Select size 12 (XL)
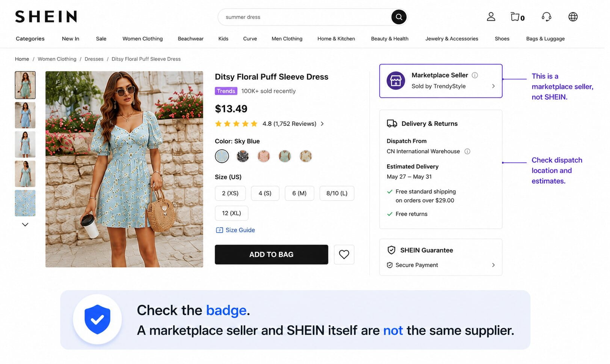The height and width of the screenshot is (364, 610). point(231,213)
